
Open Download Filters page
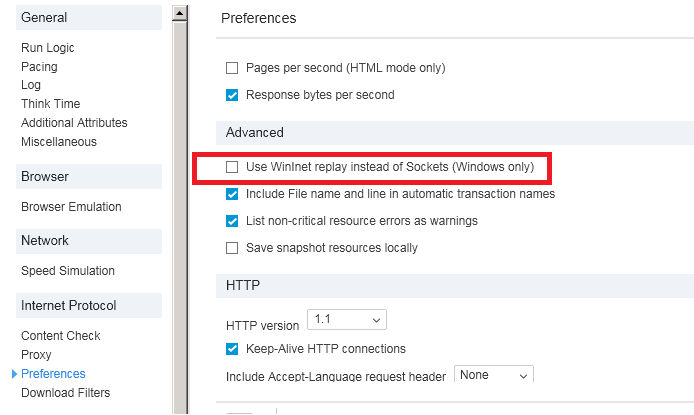66,393
